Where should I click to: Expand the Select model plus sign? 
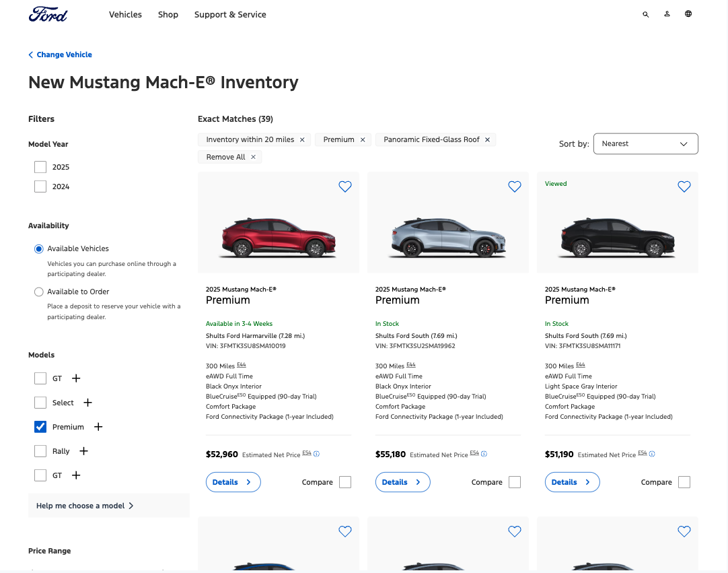87,403
